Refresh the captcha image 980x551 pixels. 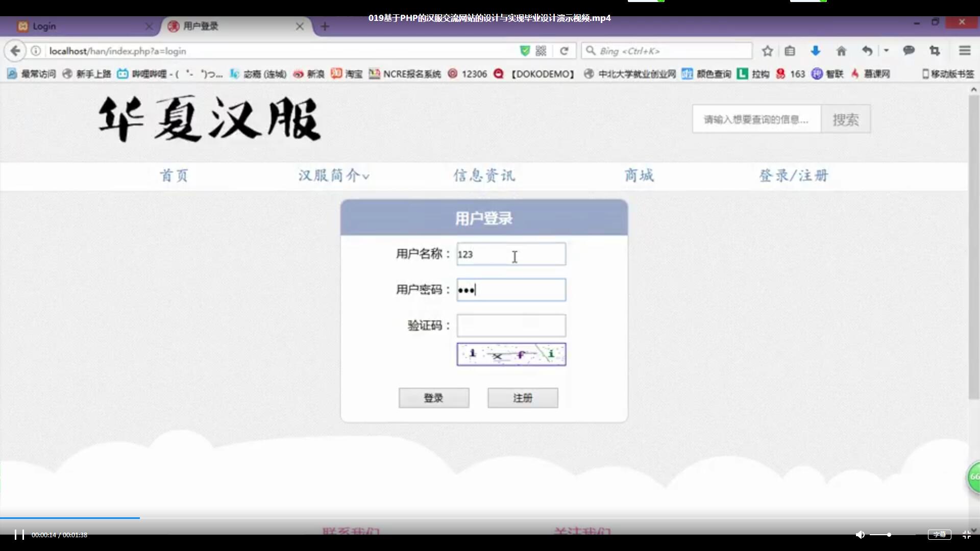point(511,354)
